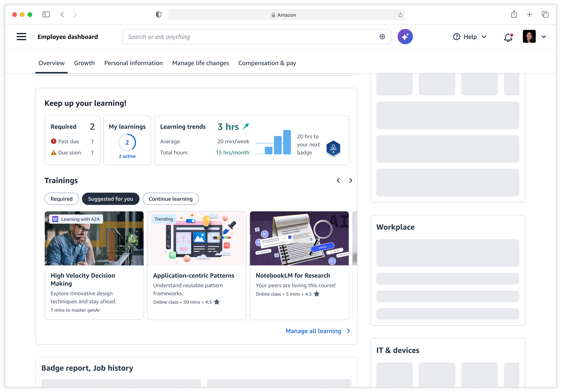
Task: Expand the Help dropdown
Action: (x=470, y=37)
